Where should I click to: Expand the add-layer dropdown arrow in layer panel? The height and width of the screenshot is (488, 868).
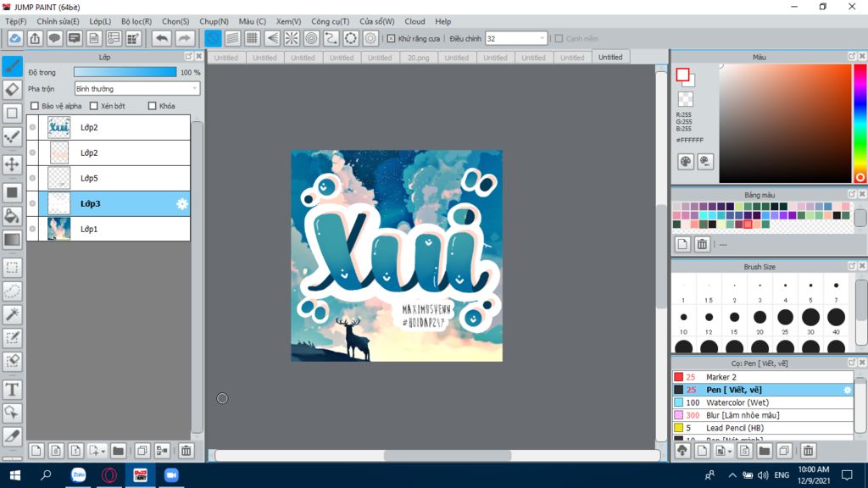(x=103, y=452)
